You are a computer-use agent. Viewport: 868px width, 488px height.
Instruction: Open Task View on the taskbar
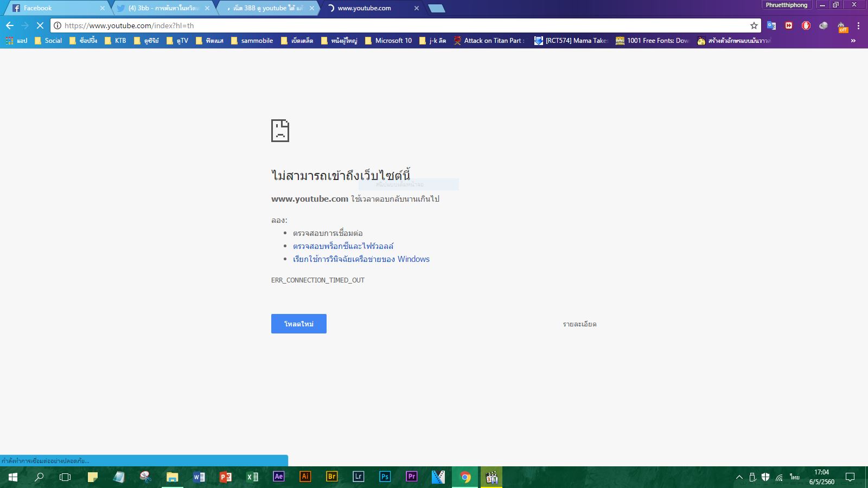click(65, 477)
